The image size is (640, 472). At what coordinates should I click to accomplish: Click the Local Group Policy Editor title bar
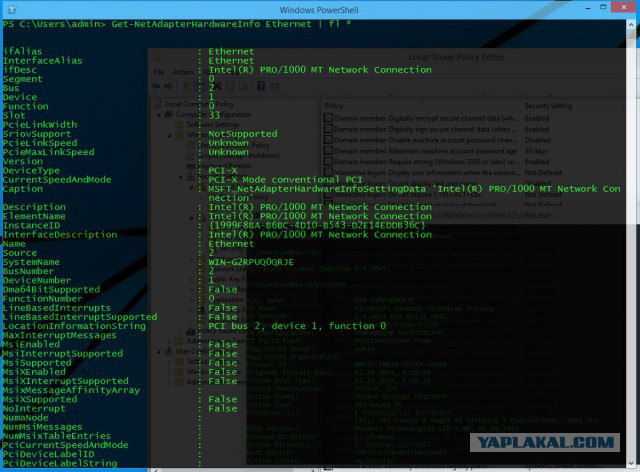click(x=456, y=57)
